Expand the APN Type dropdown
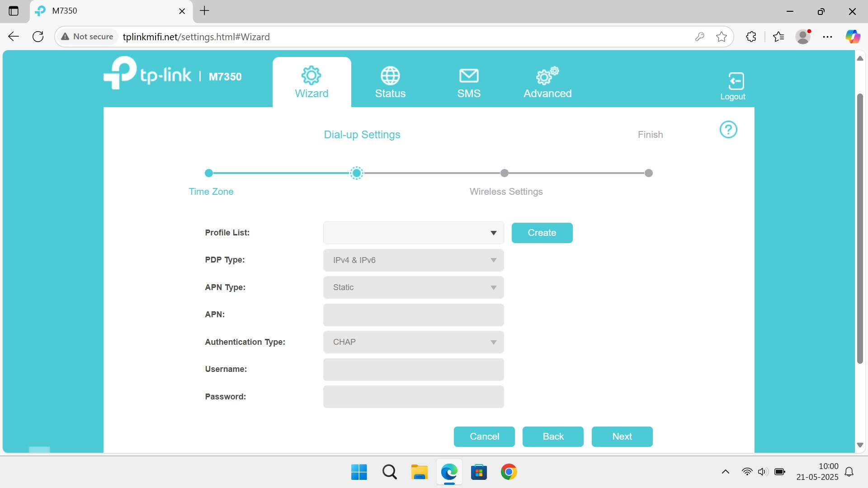The height and width of the screenshot is (488, 868). (413, 287)
